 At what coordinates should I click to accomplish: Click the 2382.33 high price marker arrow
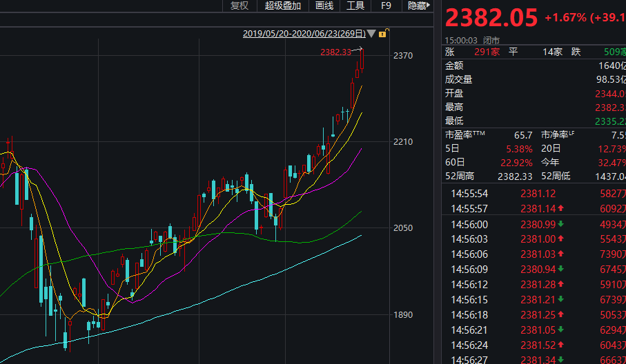357,51
